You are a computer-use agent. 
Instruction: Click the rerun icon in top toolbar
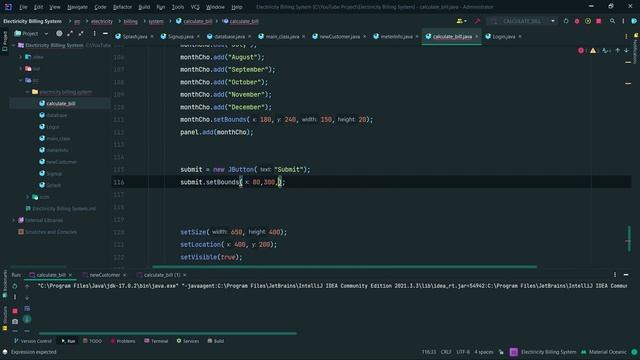click(566, 21)
